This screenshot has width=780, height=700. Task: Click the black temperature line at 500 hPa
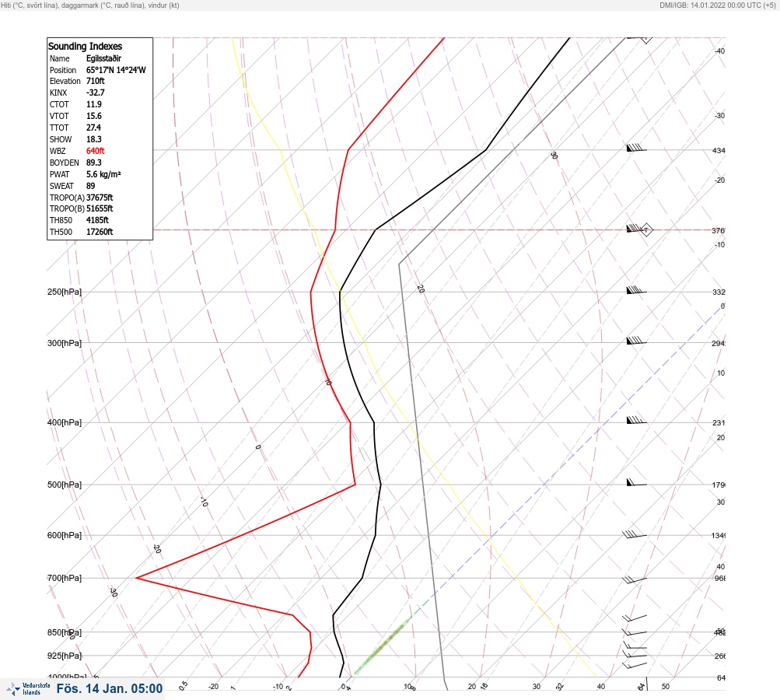380,484
